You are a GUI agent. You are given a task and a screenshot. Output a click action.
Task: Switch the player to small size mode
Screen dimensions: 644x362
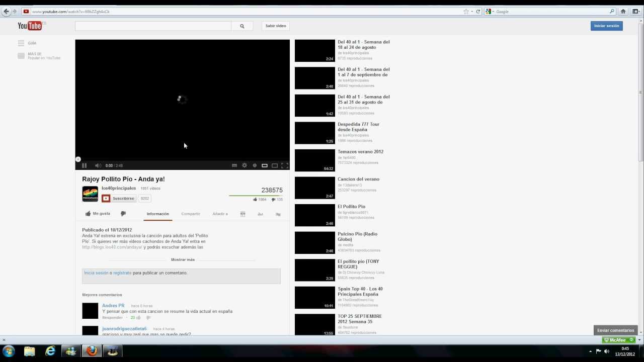pyautogui.click(x=265, y=165)
